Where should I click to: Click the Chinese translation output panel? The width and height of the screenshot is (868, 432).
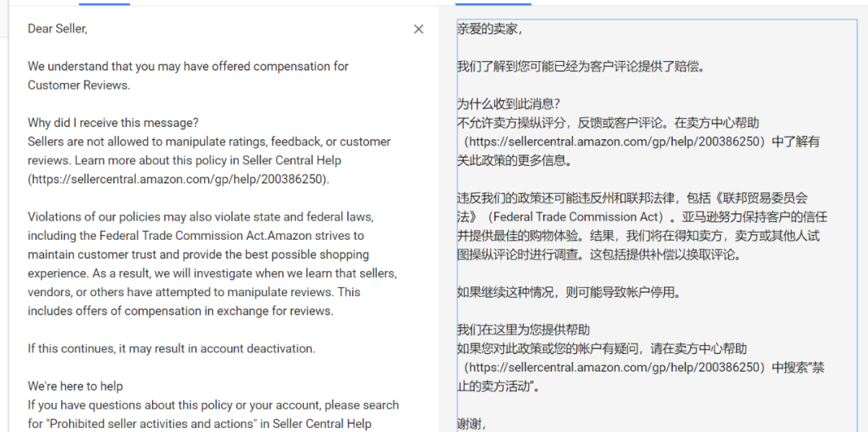[657, 226]
